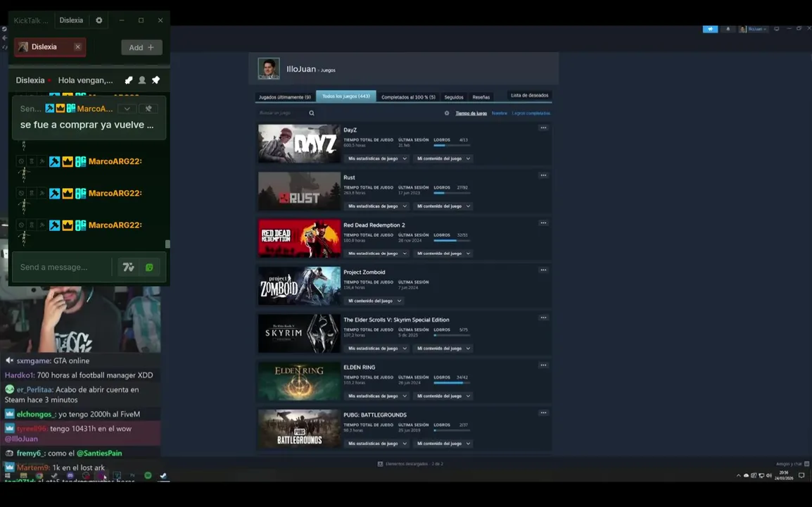The image size is (812, 507).
Task: Open Steam downloads status at bottom
Action: point(411,464)
